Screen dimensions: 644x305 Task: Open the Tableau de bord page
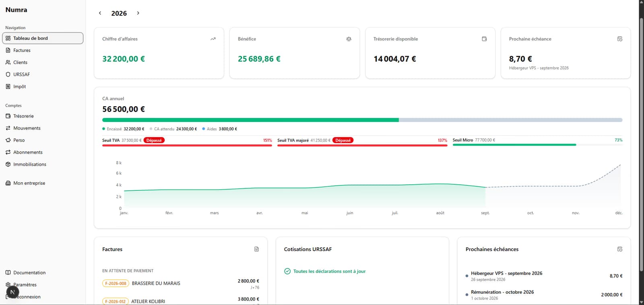point(43,38)
